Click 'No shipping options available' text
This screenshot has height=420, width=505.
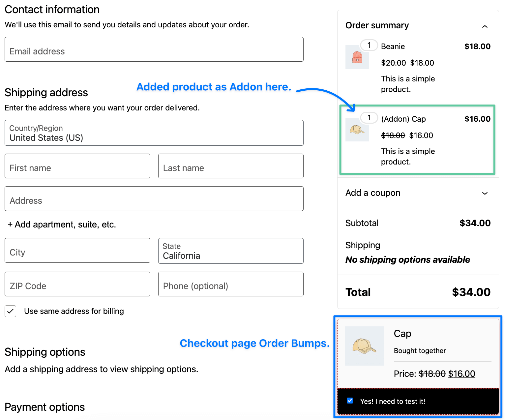point(407,260)
